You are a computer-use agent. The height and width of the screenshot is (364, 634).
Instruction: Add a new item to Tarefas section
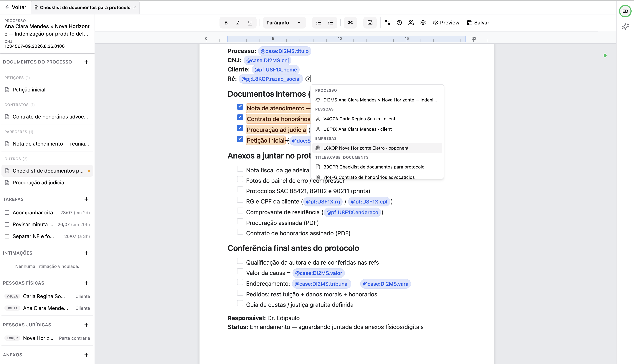86,199
